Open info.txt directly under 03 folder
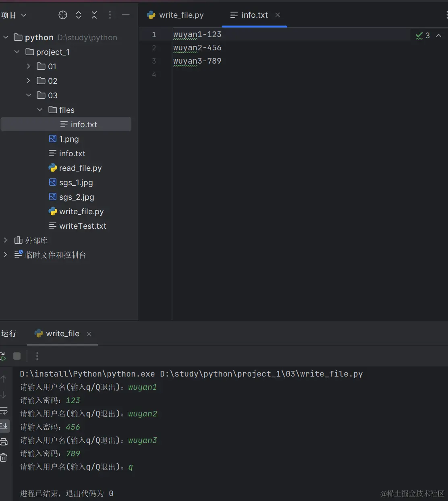The image size is (448, 501). pos(67,153)
